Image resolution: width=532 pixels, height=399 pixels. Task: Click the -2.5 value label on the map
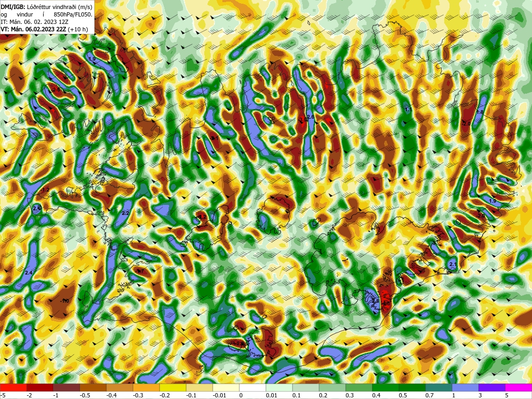pyautogui.click(x=56, y=89)
